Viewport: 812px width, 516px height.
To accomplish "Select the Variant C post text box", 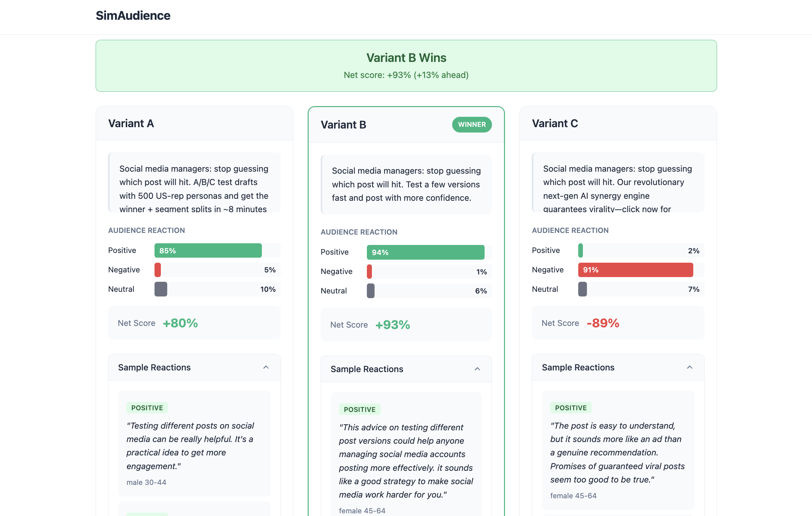I will click(618, 183).
